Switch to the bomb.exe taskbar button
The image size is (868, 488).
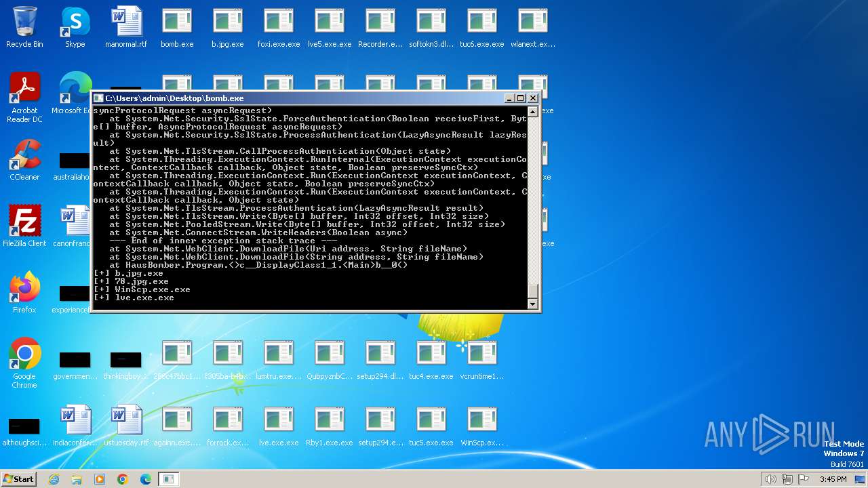click(x=168, y=479)
